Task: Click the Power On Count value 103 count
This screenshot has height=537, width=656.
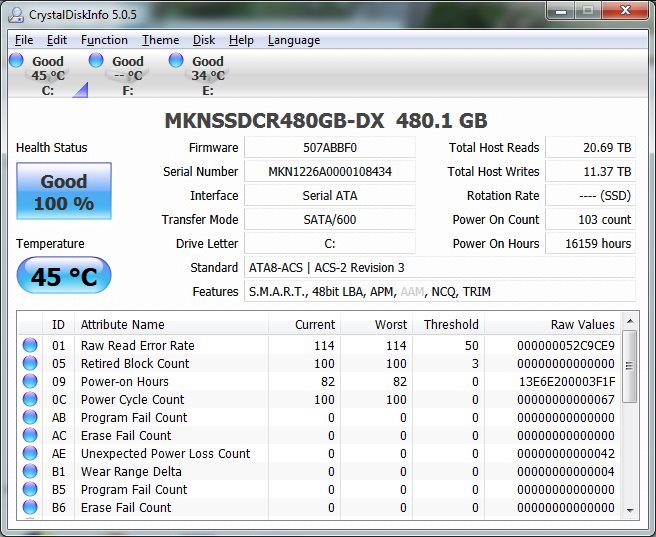Action: coord(590,220)
